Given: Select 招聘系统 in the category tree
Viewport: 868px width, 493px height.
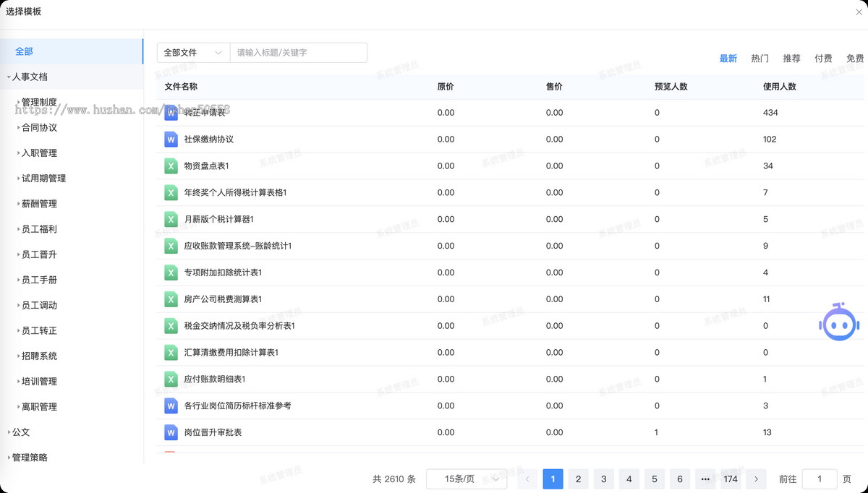Looking at the screenshot, I should pyautogui.click(x=39, y=356).
